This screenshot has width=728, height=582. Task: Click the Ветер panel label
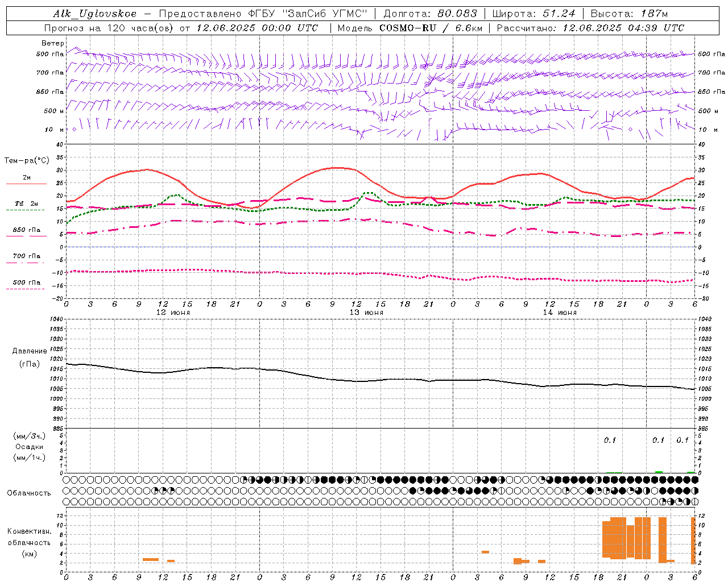click(53, 43)
